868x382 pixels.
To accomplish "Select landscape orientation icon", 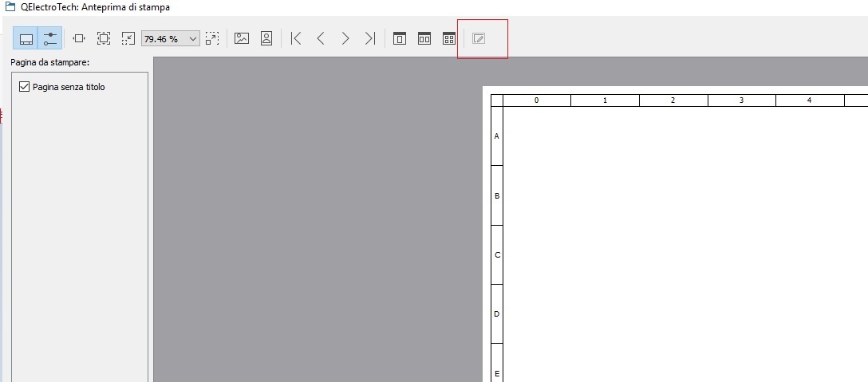I will [x=242, y=38].
